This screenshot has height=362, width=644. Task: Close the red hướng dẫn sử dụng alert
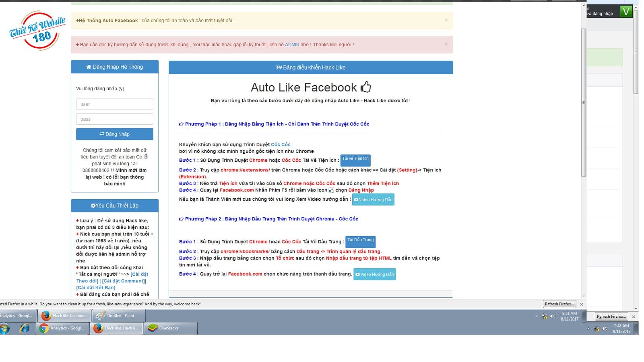(x=446, y=44)
